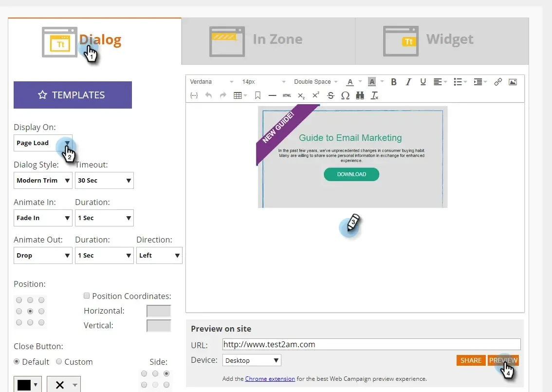Select the Custom close button option
Image resolution: width=552 pixels, height=392 pixels.
(x=58, y=362)
